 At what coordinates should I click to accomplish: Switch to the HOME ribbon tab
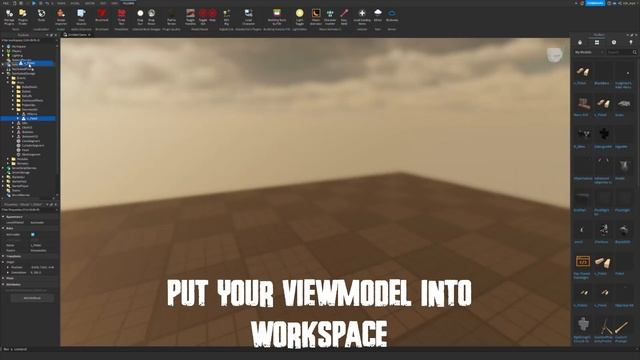pos(61,3)
